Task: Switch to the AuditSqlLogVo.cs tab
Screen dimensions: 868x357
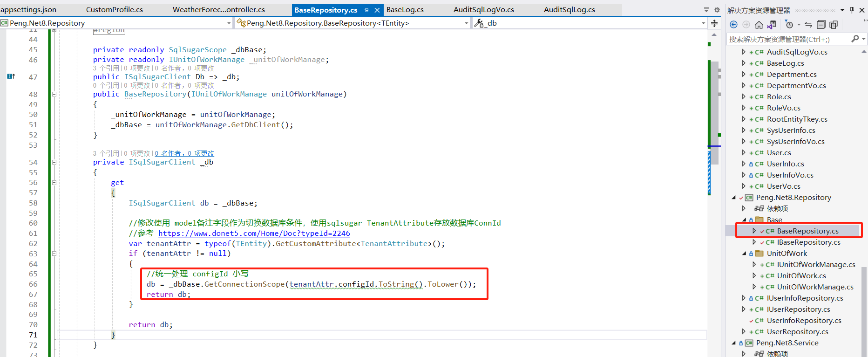Action: pyautogui.click(x=484, y=9)
